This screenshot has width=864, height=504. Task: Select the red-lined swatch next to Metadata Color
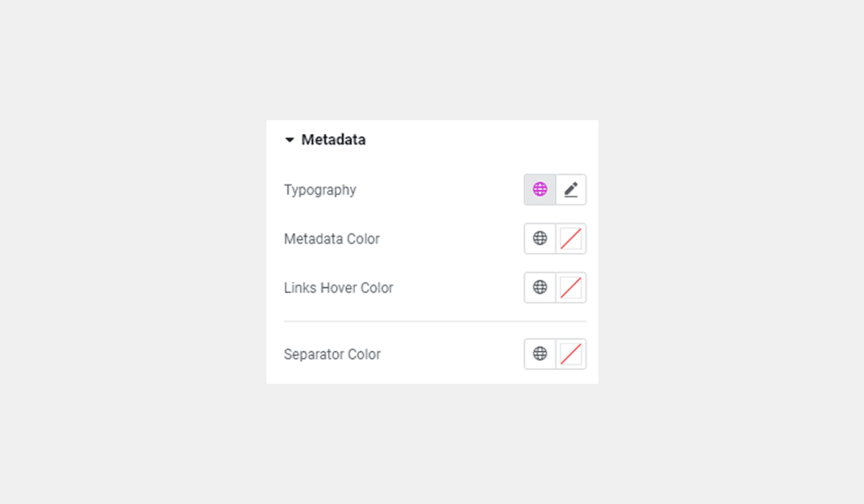coord(571,238)
